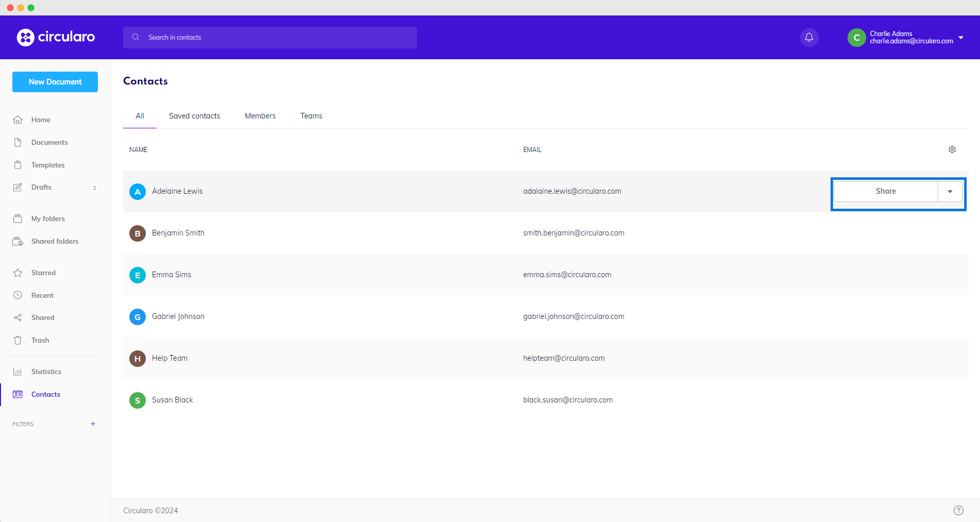Add a new filter with plus icon
980x522 pixels.
93,424
